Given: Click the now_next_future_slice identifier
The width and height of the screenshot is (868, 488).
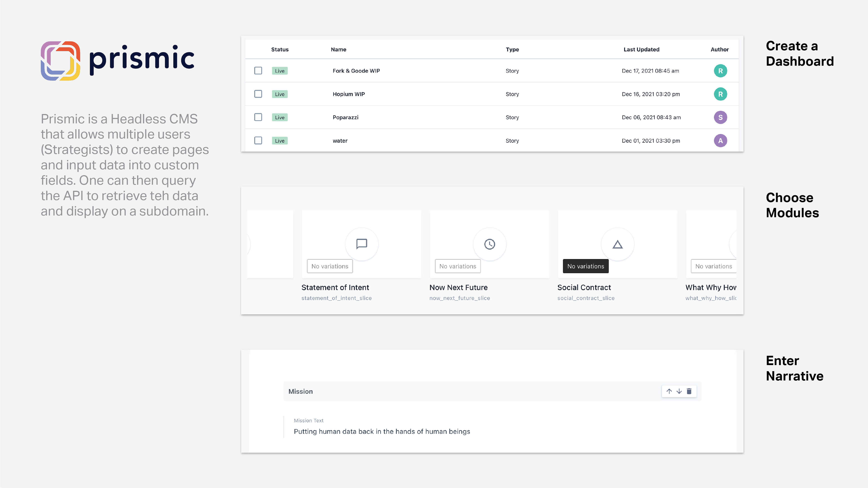Looking at the screenshot, I should click(460, 298).
